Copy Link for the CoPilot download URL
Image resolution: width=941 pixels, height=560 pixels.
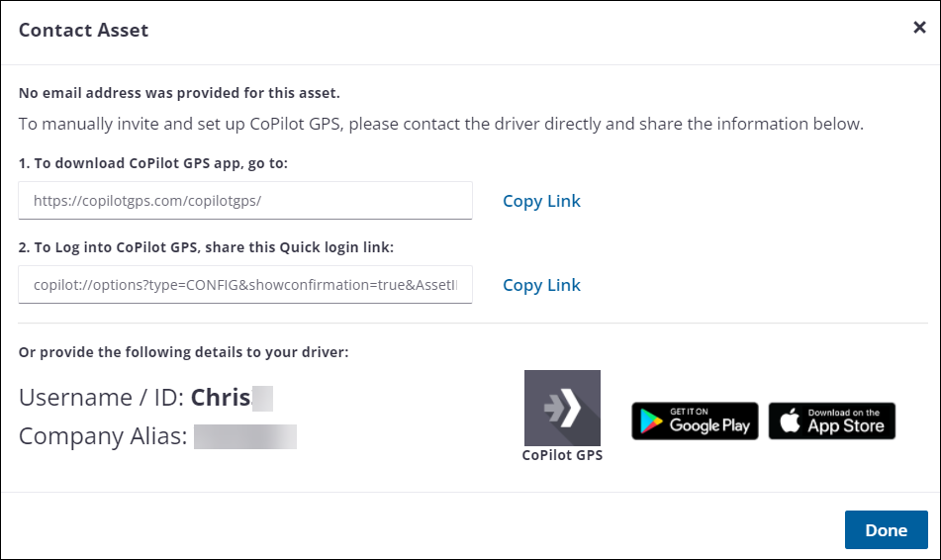pos(541,201)
